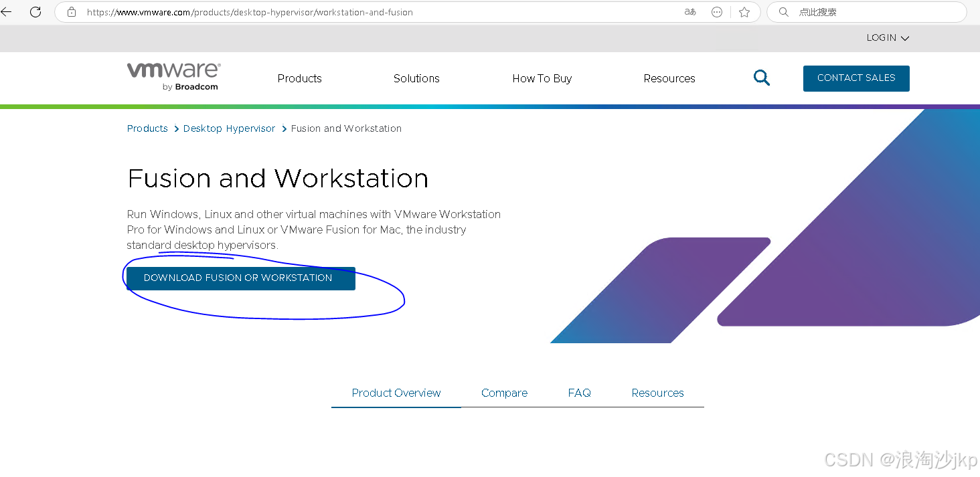This screenshot has width=980, height=477.
Task: Open site search with the blue magnifier icon
Action: point(762,78)
